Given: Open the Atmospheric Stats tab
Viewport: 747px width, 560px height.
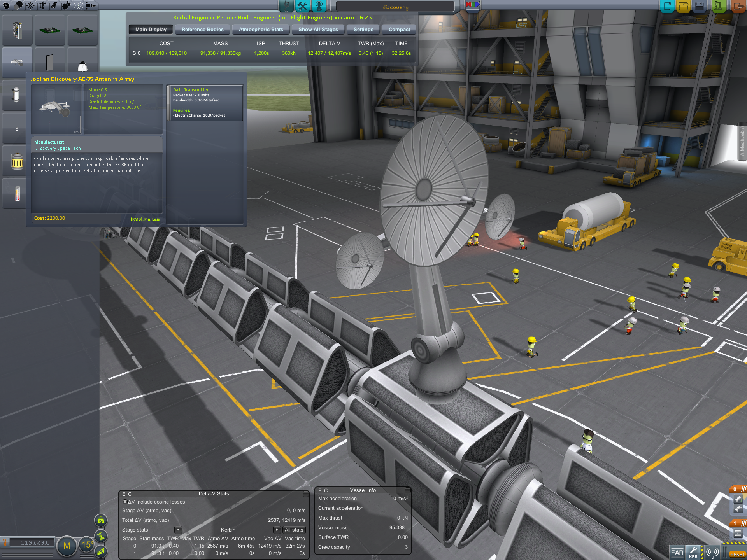Looking at the screenshot, I should click(261, 30).
